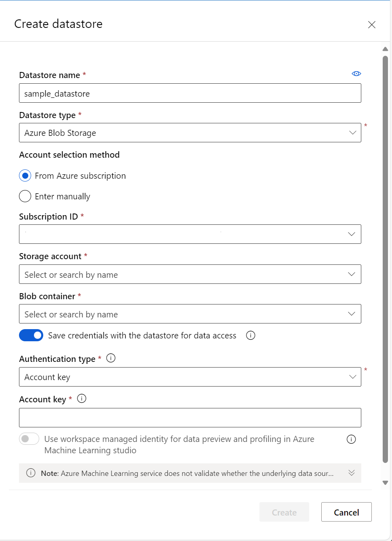Click info icon next to Account key label
This screenshot has width=392, height=541.
click(x=82, y=399)
